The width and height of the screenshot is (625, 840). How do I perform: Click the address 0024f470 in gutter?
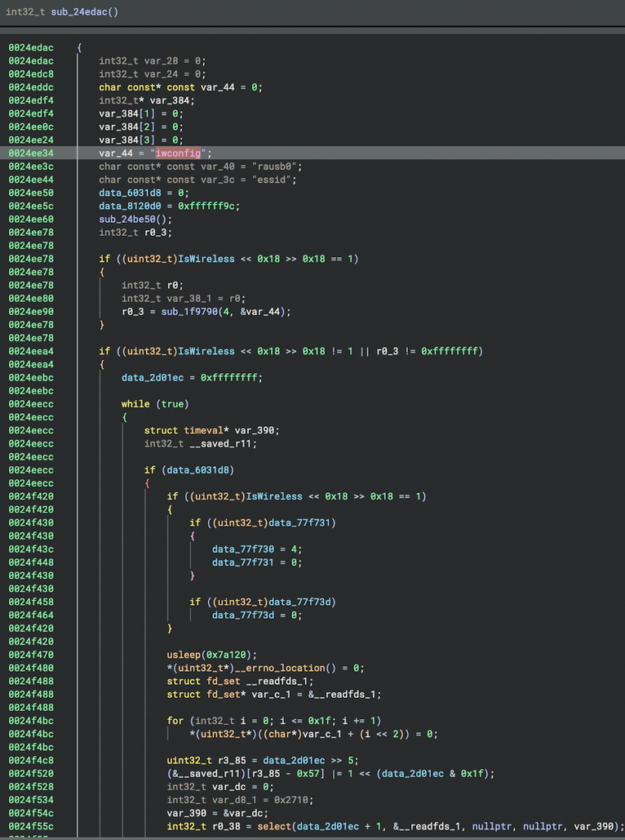[31, 655]
